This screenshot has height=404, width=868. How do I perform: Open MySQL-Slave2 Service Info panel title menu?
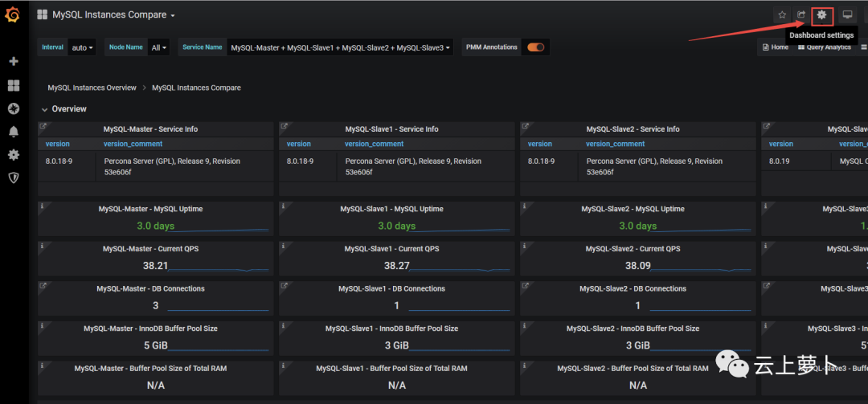[x=633, y=129]
